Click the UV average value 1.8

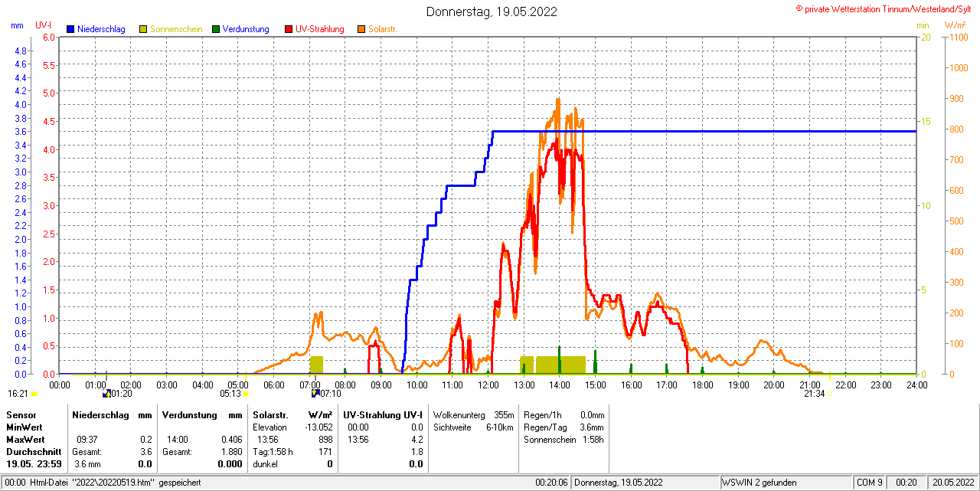coord(416,452)
